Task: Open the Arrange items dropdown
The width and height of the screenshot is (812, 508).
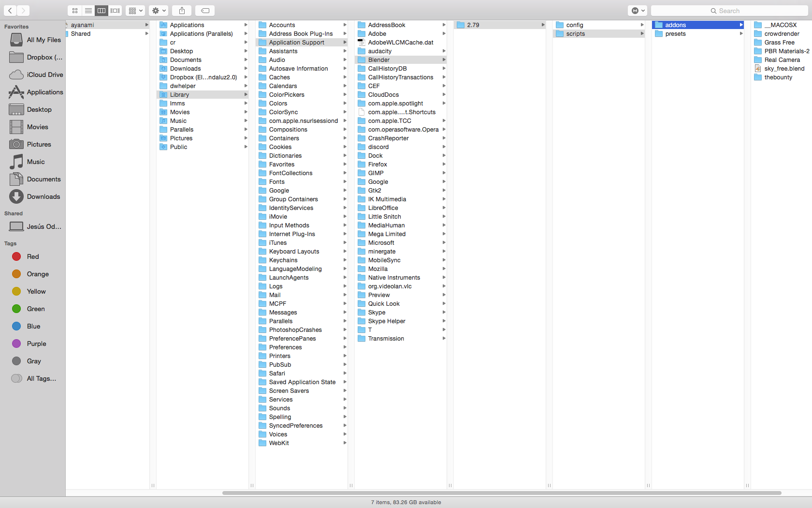Action: pos(135,11)
